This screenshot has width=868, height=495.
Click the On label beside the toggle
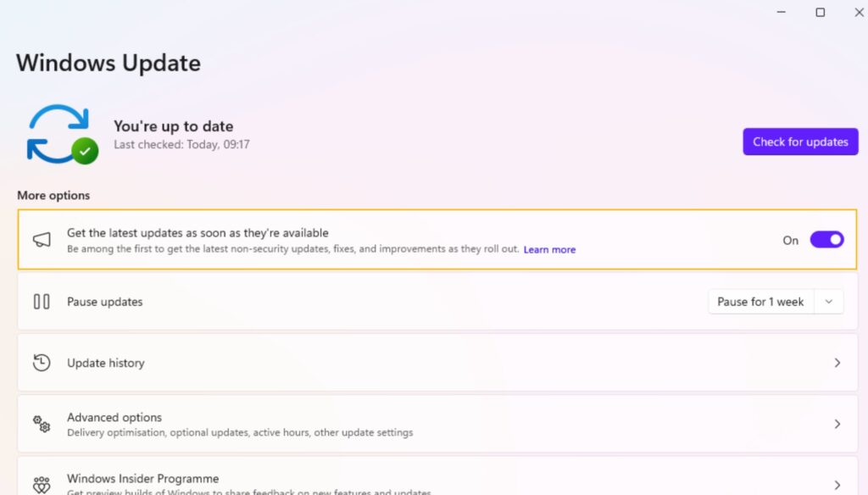tap(790, 241)
